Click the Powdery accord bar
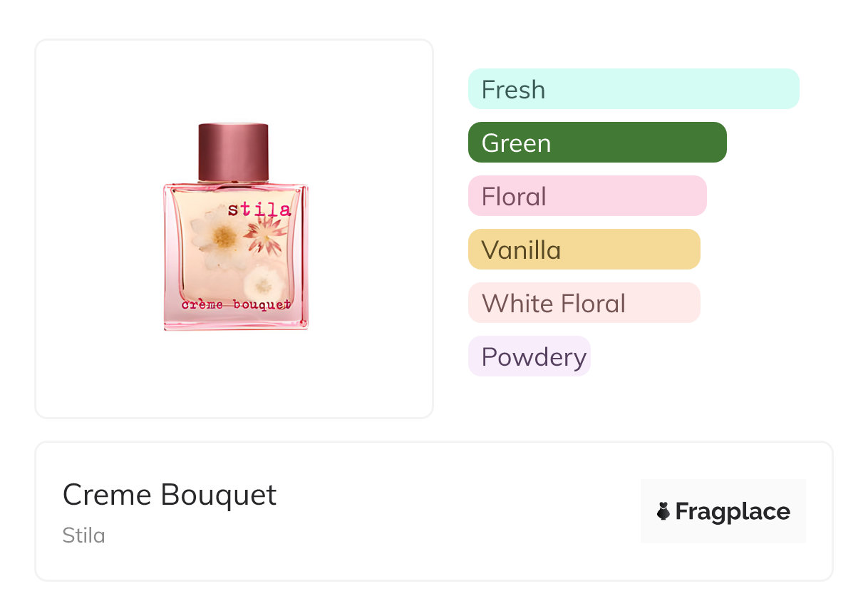This screenshot has height=616, width=868. click(x=529, y=356)
